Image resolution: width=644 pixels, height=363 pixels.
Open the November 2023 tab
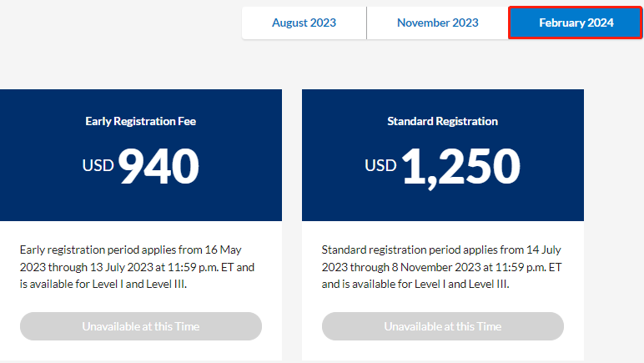437,23
